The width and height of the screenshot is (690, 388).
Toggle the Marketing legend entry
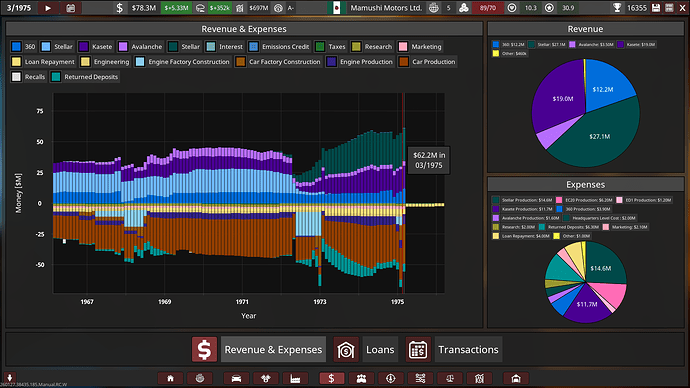(x=420, y=47)
